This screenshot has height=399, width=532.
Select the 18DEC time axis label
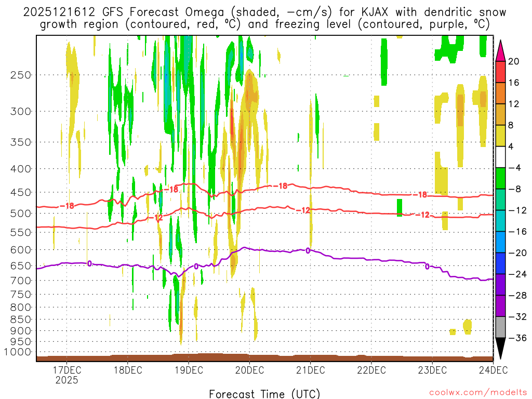(128, 370)
